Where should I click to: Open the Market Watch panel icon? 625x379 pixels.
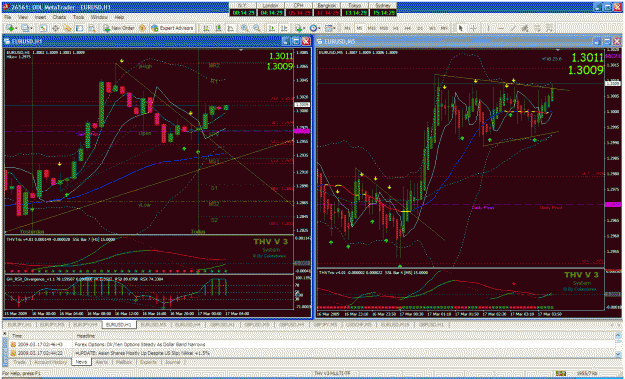pyautogui.click(x=43, y=28)
